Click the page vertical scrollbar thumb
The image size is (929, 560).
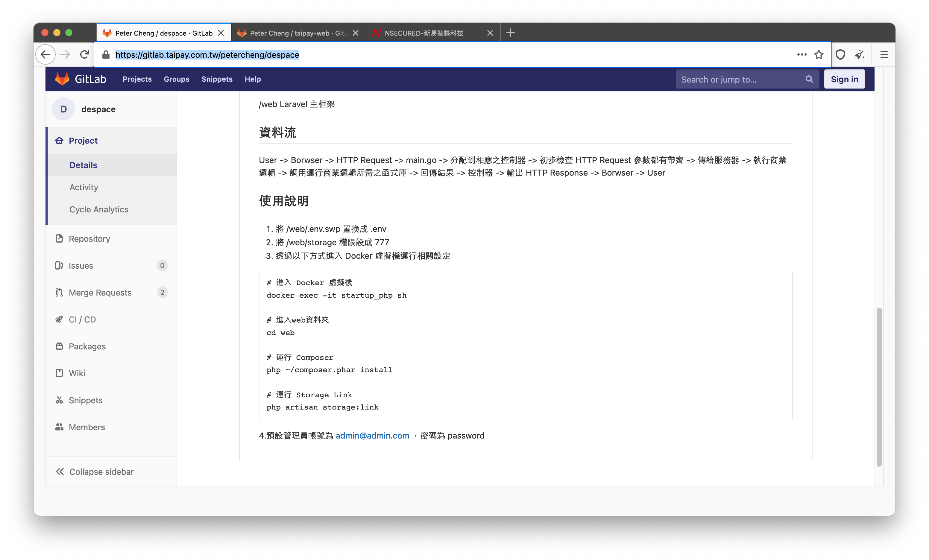click(x=879, y=387)
